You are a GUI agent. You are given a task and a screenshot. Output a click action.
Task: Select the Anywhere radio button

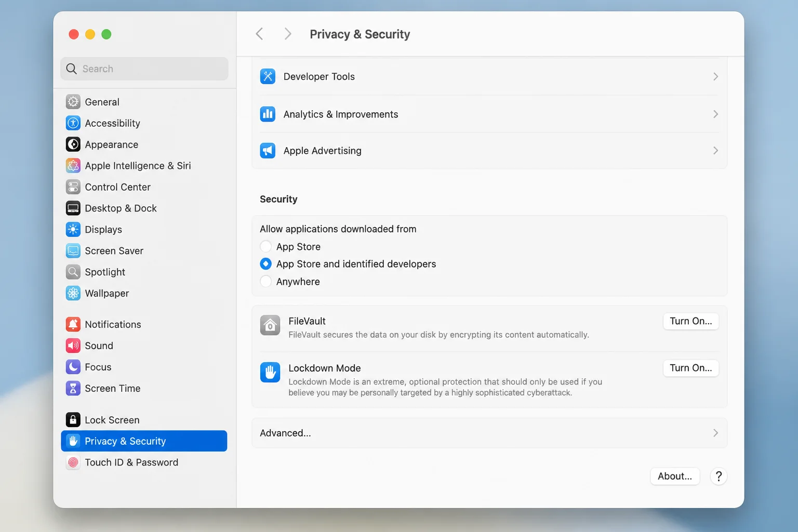265,282
